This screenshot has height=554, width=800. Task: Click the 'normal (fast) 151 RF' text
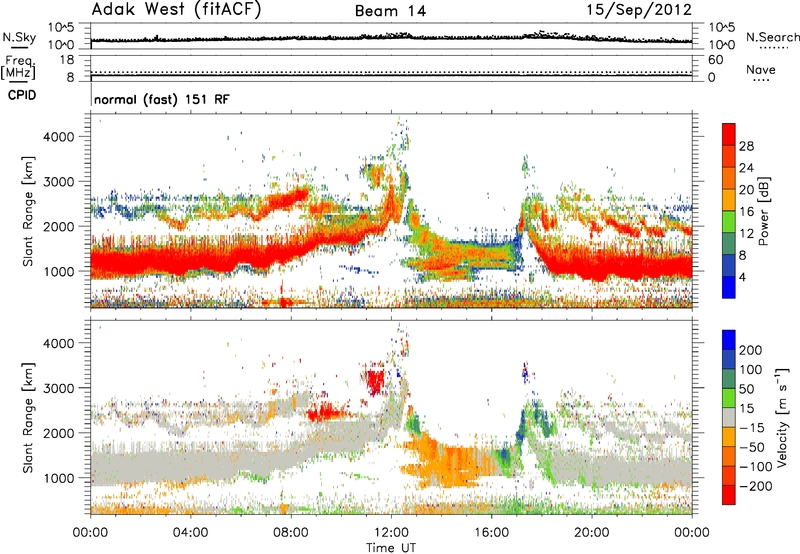tap(162, 99)
